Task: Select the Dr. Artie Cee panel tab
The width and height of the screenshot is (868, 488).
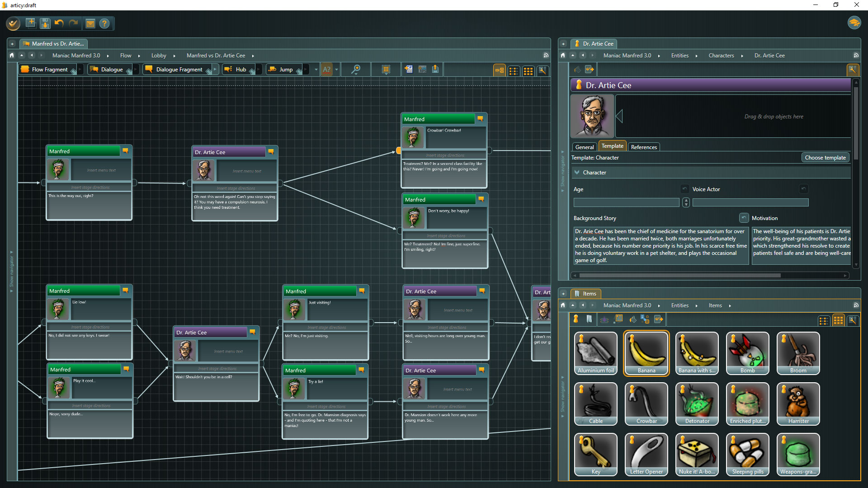Action: pyautogui.click(x=594, y=44)
